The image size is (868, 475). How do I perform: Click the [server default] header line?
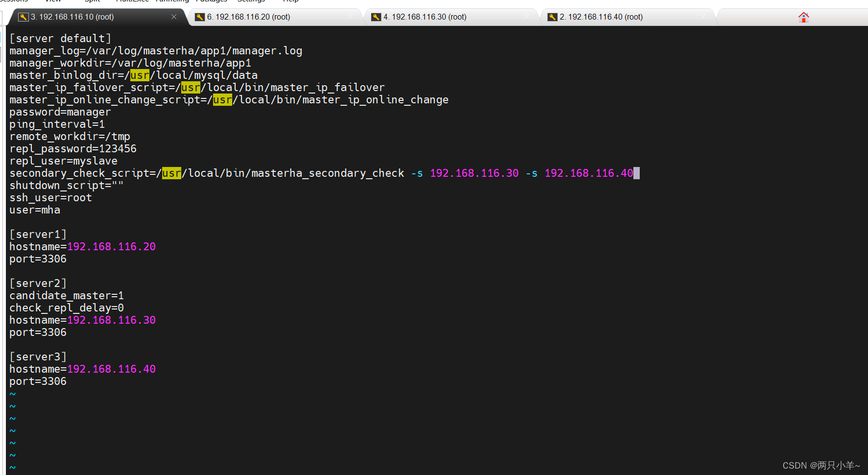click(60, 38)
